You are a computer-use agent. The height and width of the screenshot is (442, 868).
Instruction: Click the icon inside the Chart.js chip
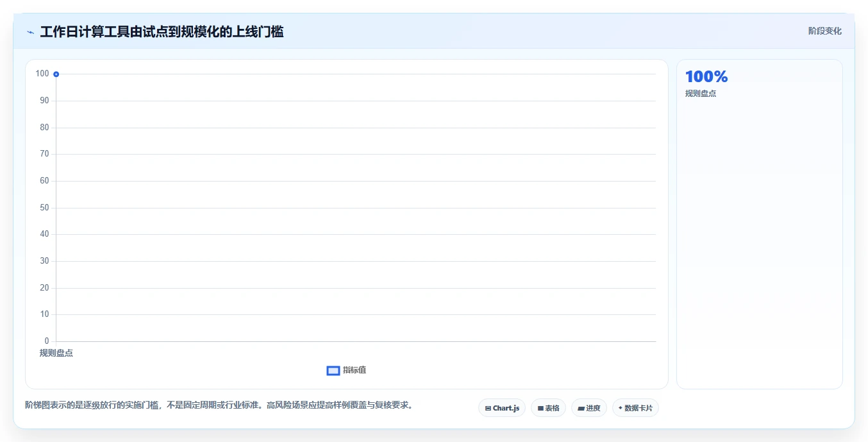pos(488,409)
